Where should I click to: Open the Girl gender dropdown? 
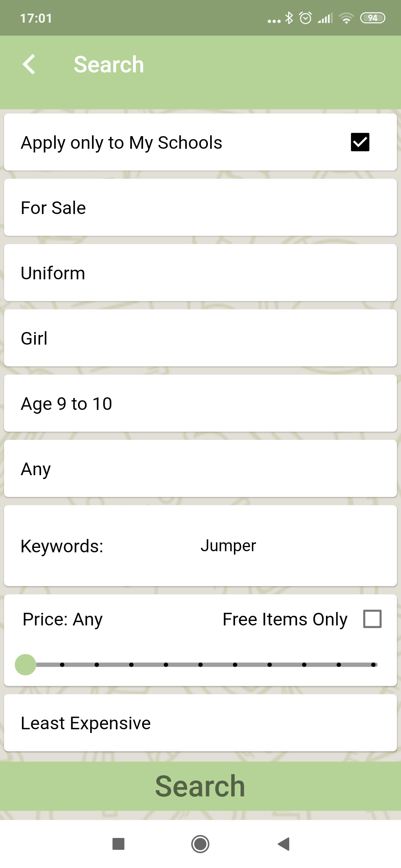tap(200, 338)
